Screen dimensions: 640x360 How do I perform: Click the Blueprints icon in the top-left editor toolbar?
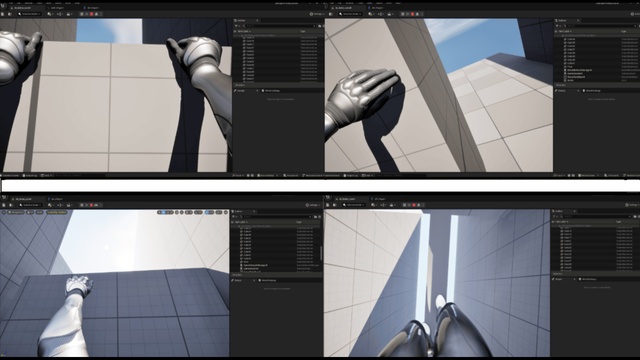[x=60, y=14]
